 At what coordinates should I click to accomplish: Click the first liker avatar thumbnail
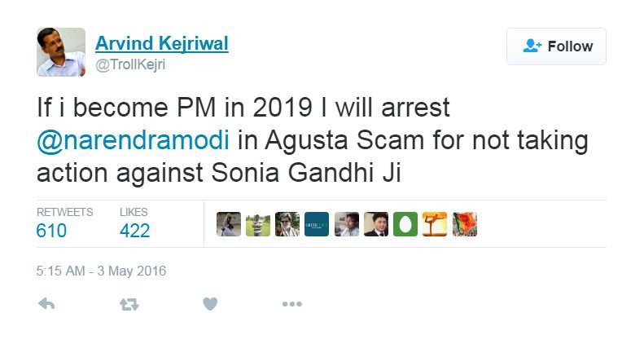[229, 224]
